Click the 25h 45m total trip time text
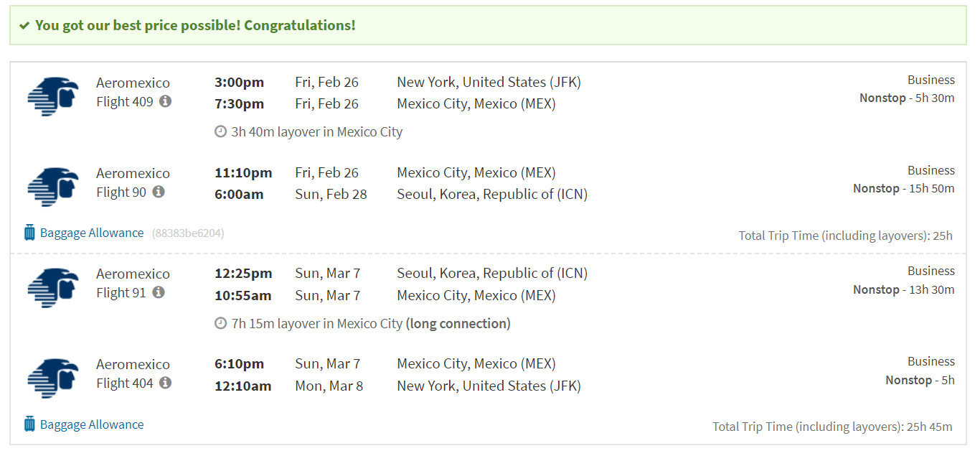Image resolution: width=980 pixels, height=451 pixels. click(x=833, y=427)
